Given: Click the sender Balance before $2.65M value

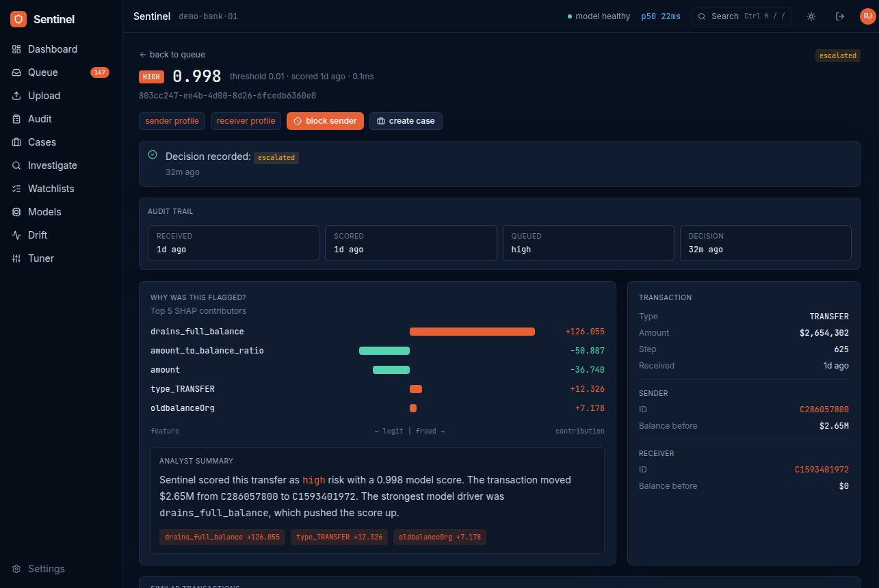Looking at the screenshot, I should [834, 426].
